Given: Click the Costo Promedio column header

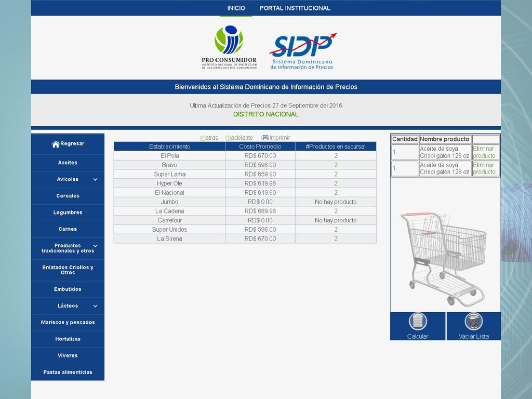Looking at the screenshot, I should pos(260,147).
